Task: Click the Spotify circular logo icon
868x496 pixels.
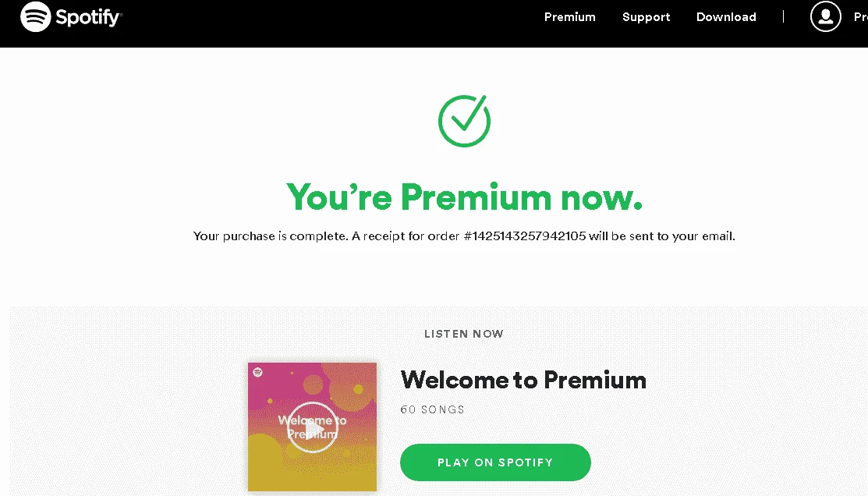Action: (x=35, y=16)
